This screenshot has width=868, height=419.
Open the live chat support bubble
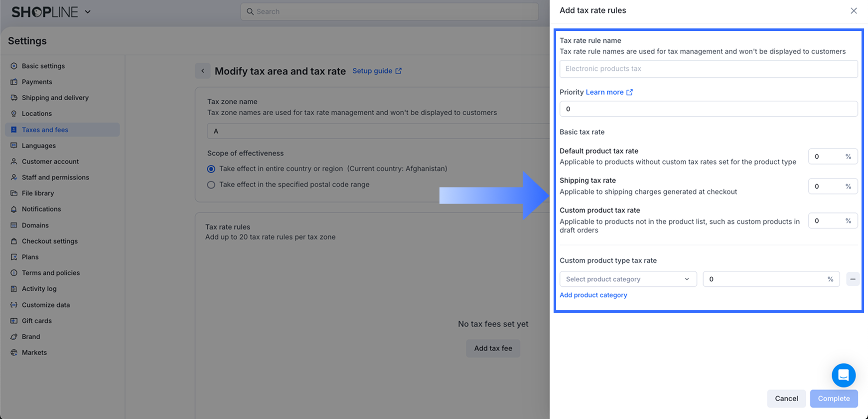[843, 375]
